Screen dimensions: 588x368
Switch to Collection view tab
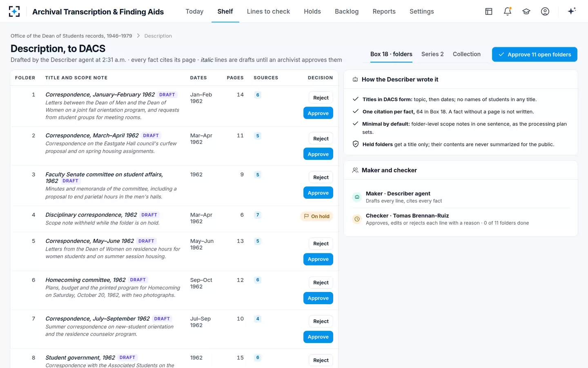(x=467, y=54)
